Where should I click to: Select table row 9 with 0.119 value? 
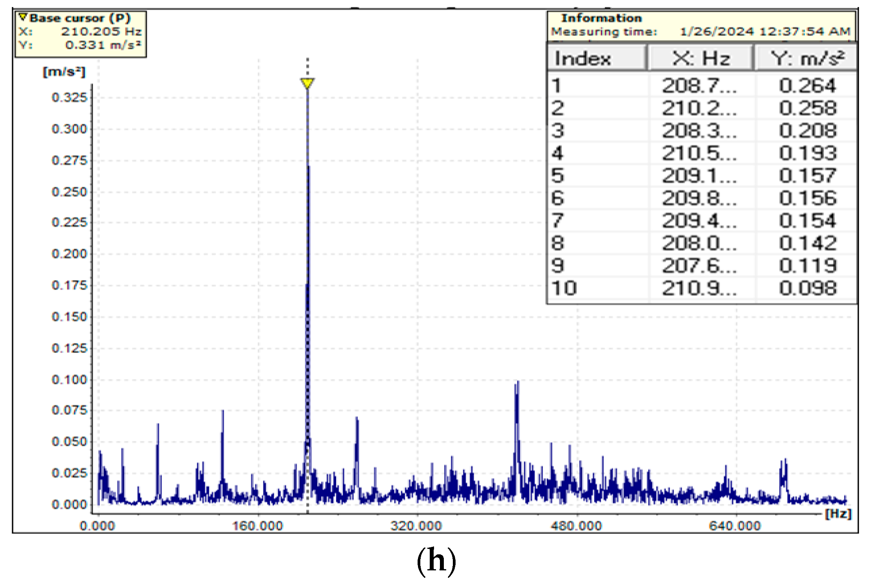click(x=701, y=266)
